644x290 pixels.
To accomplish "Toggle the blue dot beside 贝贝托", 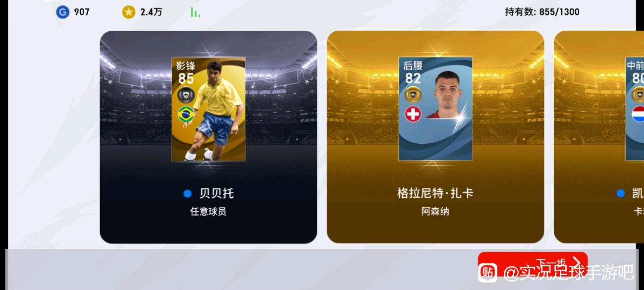I will pyautogui.click(x=187, y=193).
